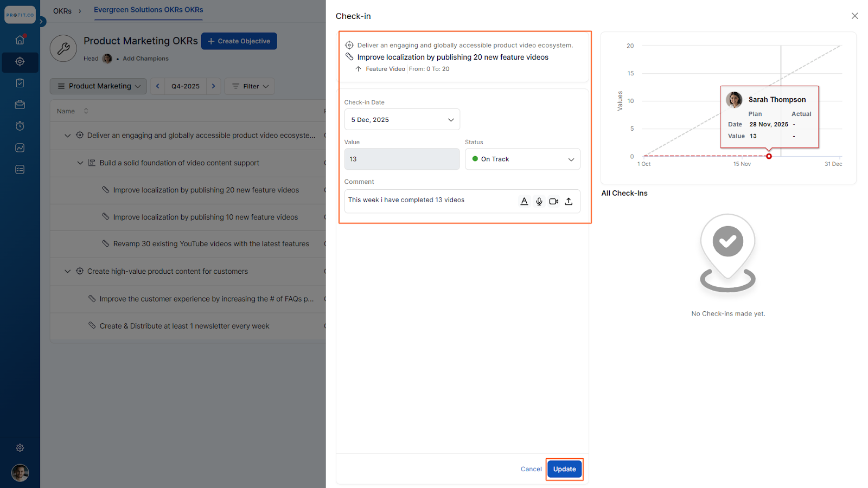Image resolution: width=868 pixels, height=488 pixels.
Task: Click the Cancel link
Action: (x=531, y=469)
